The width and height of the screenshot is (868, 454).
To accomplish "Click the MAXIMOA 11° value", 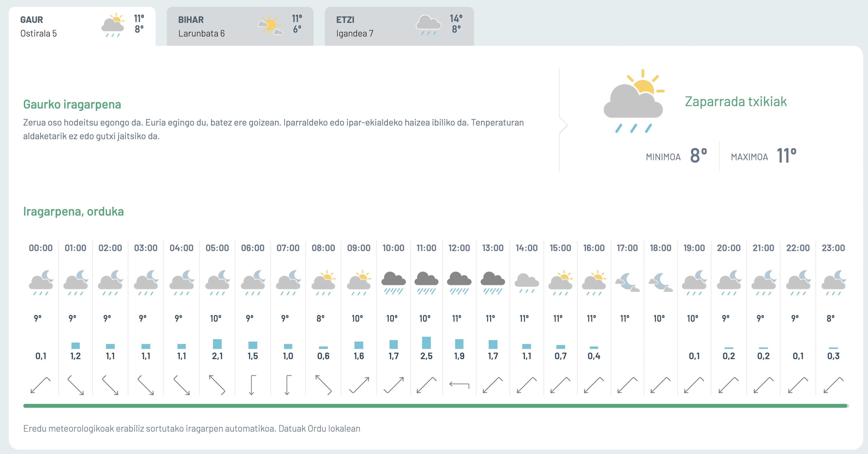I will (x=787, y=155).
